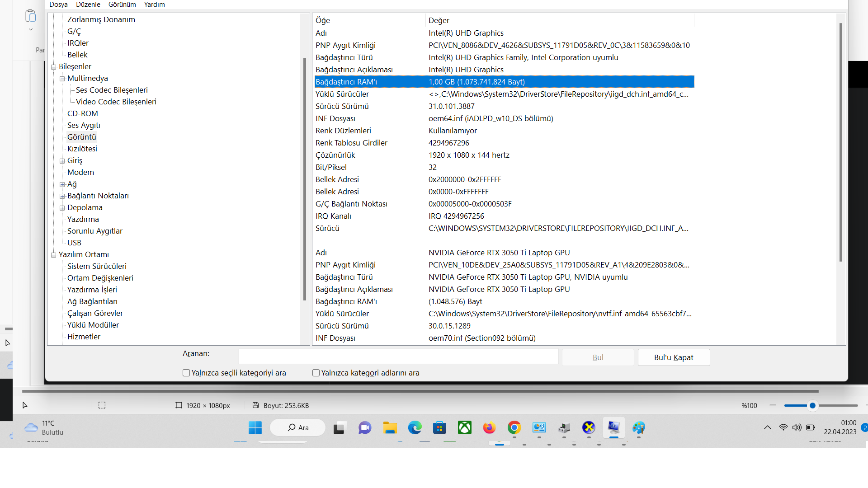Open the Chat (Teams) taskbar icon
The height and width of the screenshot is (488, 868).
point(365,427)
